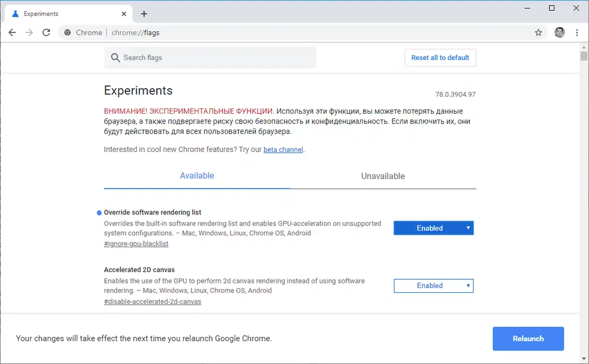Image resolution: width=589 pixels, height=364 pixels.
Task: Relaunch Google Chrome
Action: (528, 339)
